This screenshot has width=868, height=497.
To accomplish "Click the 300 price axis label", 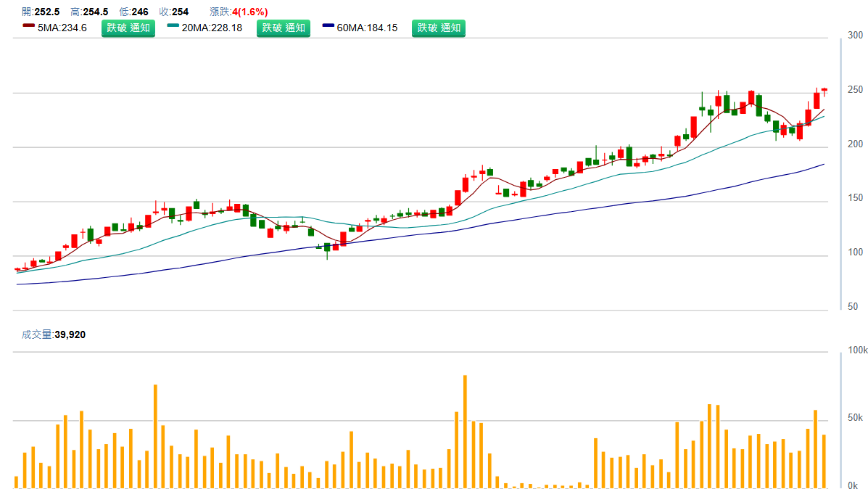I will [855, 36].
